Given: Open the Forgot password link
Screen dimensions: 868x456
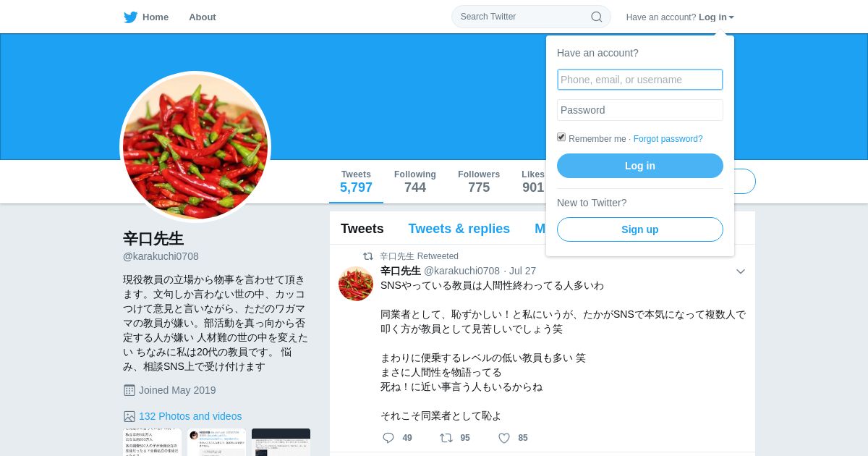Looking at the screenshot, I should tap(668, 139).
